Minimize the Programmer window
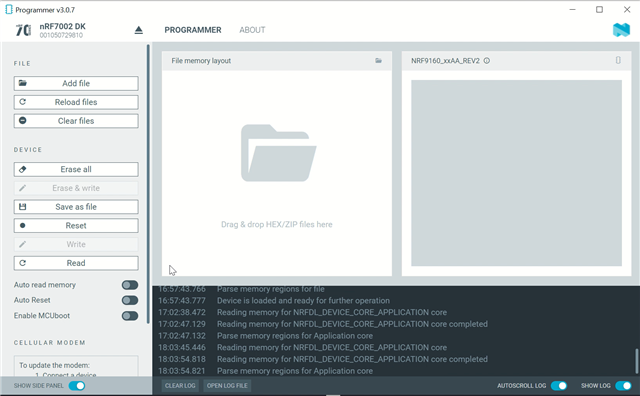 click(573, 9)
